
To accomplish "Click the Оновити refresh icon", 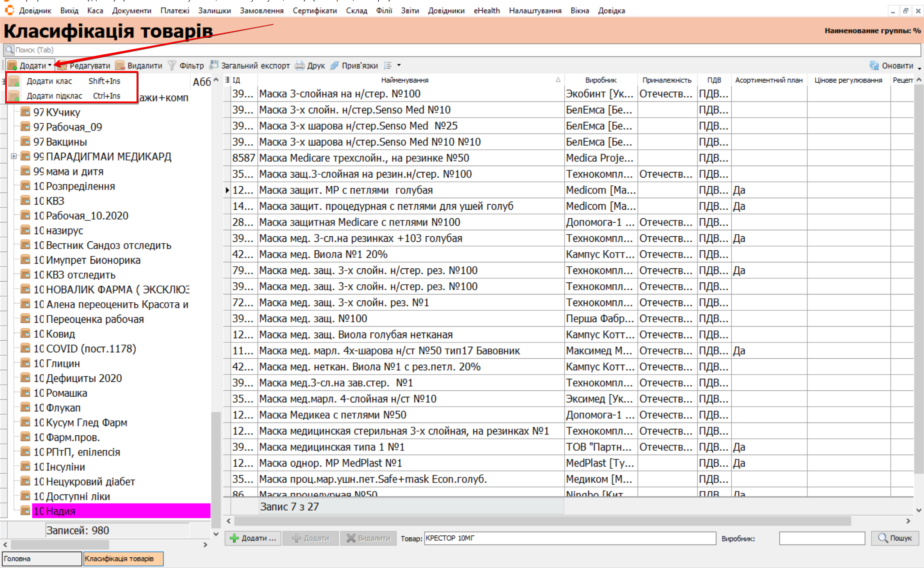I will pyautogui.click(x=874, y=65).
